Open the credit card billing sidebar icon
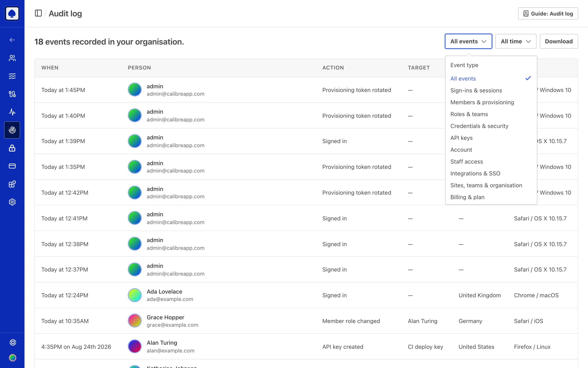588x368 pixels. [x=12, y=166]
